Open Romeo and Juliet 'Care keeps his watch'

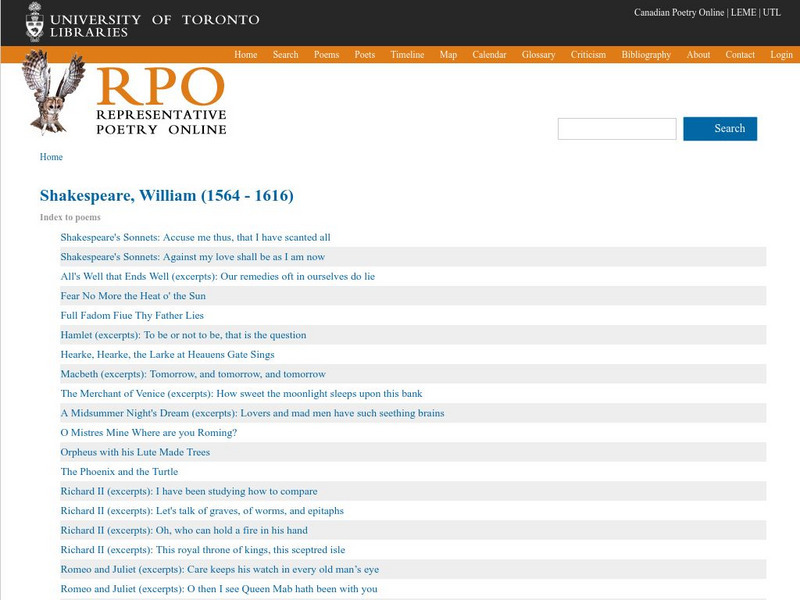(220, 569)
